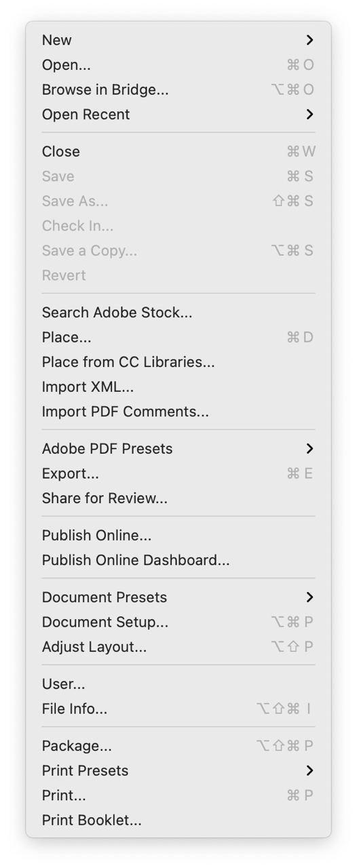Expand the New submenu

point(178,40)
